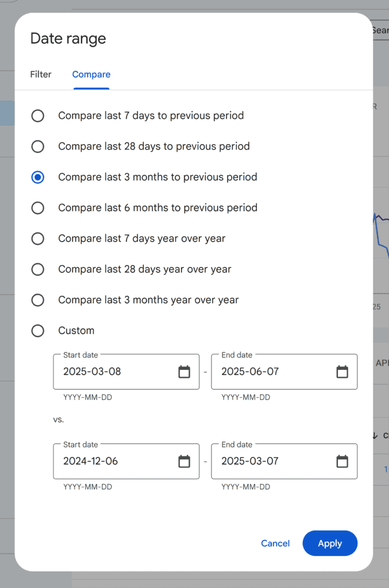The width and height of the screenshot is (389, 588).
Task: Apply the selected date range
Action: [x=330, y=543]
